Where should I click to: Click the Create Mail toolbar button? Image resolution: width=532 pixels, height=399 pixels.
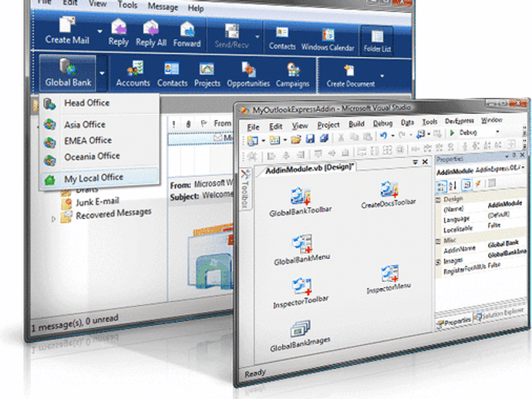coord(68,31)
